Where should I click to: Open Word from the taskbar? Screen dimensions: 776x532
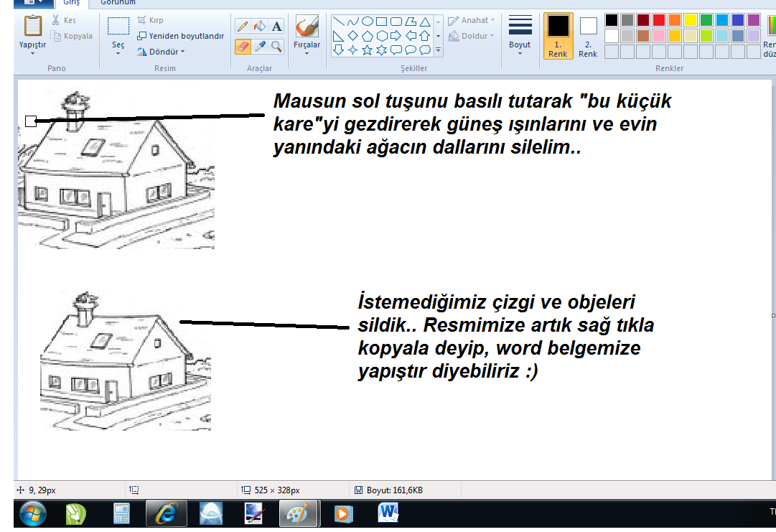(x=388, y=513)
